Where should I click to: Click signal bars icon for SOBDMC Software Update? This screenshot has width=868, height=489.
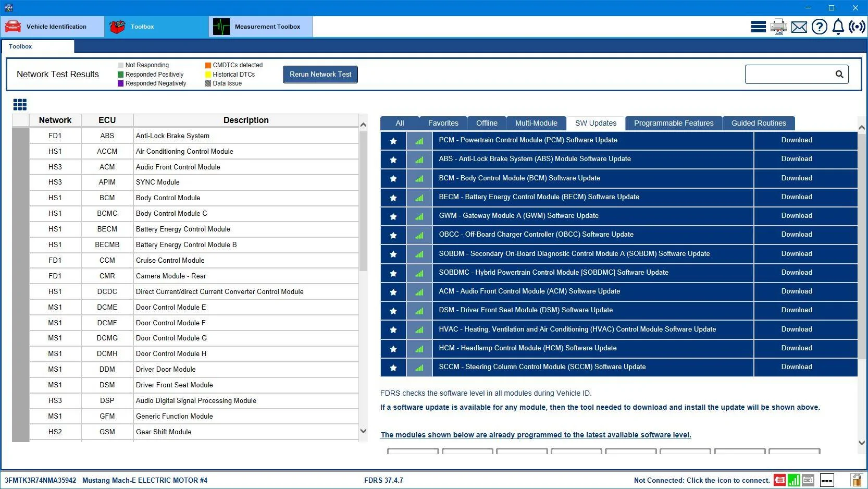click(x=419, y=273)
